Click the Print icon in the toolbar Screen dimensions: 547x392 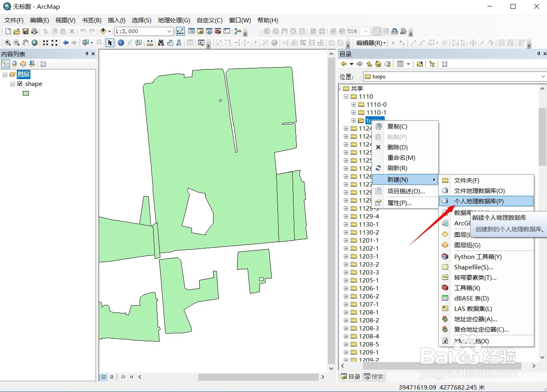34,31
